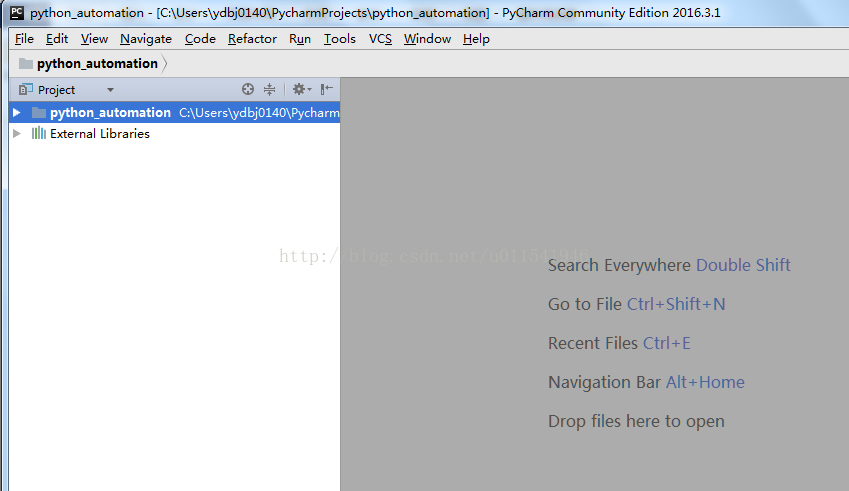Open the Project panel gear settings
849x491 pixels.
[301, 89]
